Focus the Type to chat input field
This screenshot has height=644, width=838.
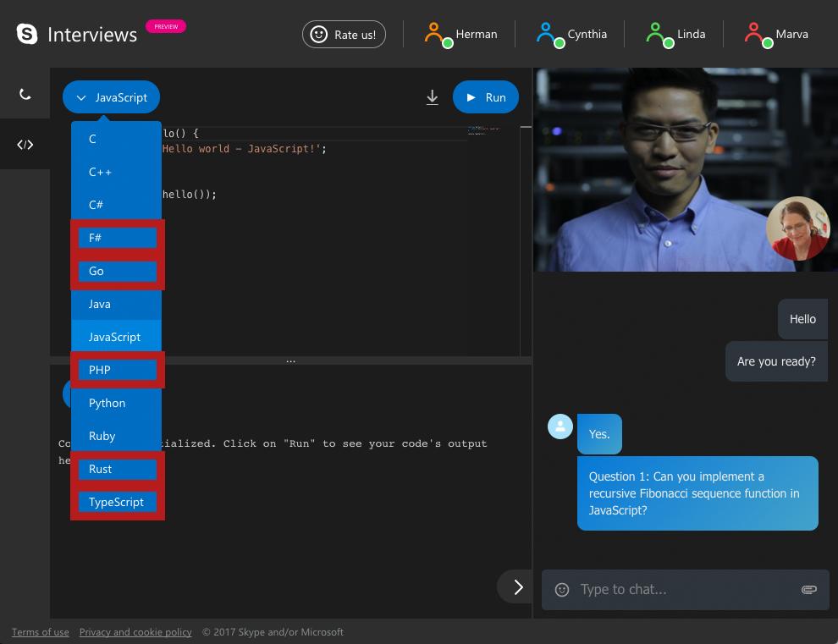(x=685, y=590)
